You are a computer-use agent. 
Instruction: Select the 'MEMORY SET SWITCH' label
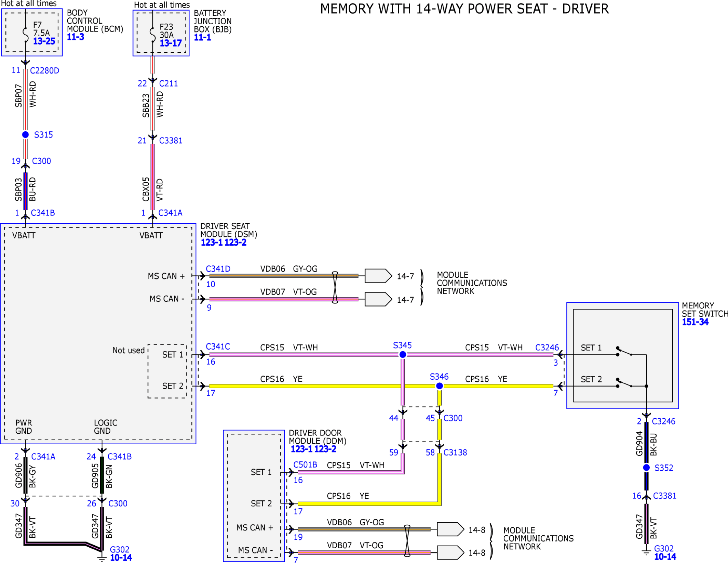tap(705, 310)
